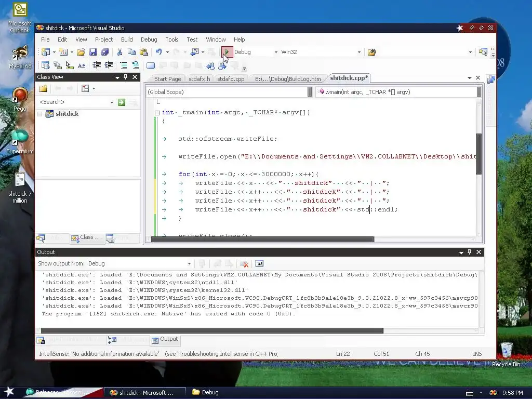Viewport: 532px width, 399px height.
Task: Click the Clear All output icon
Action: (244, 263)
